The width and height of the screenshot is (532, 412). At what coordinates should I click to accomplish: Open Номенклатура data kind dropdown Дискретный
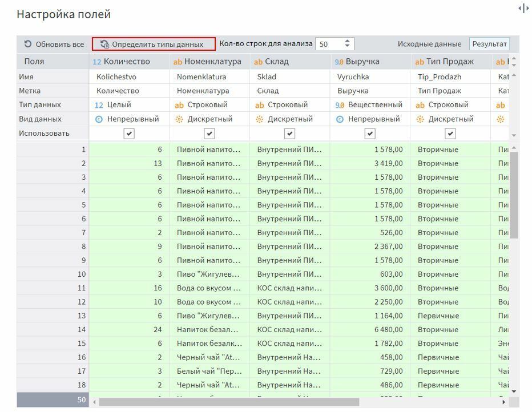pos(209,119)
